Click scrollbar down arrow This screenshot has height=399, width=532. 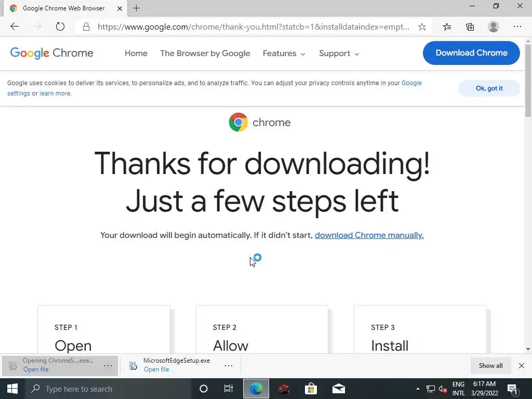click(528, 349)
